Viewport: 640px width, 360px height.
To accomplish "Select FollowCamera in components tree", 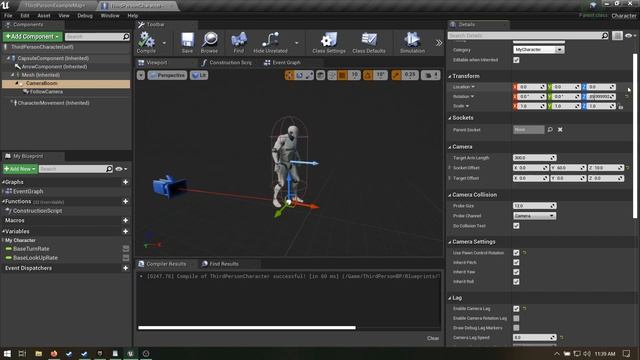I will click(46, 92).
